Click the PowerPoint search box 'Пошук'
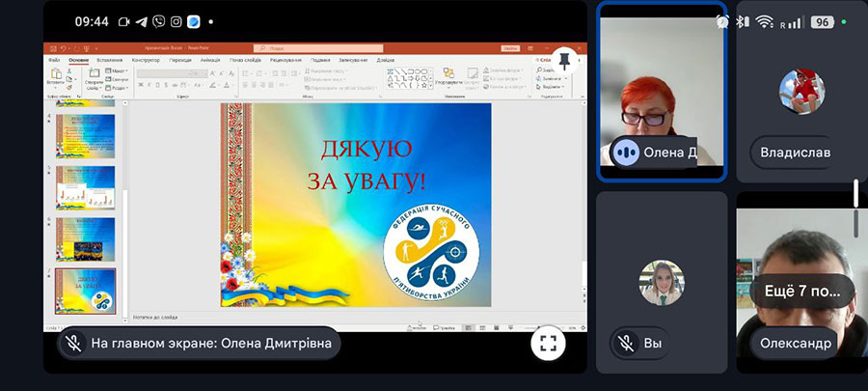 (x=313, y=48)
